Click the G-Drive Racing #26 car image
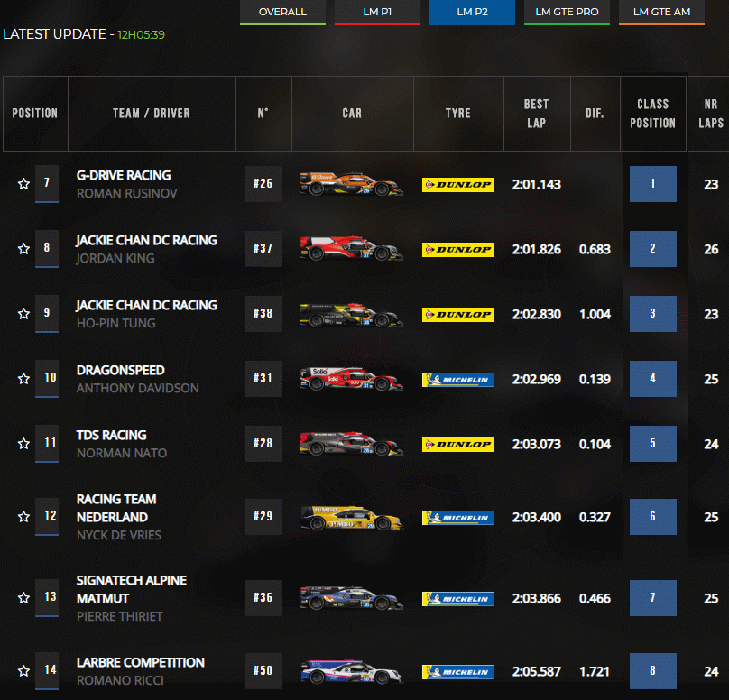The width and height of the screenshot is (729, 700). click(351, 184)
